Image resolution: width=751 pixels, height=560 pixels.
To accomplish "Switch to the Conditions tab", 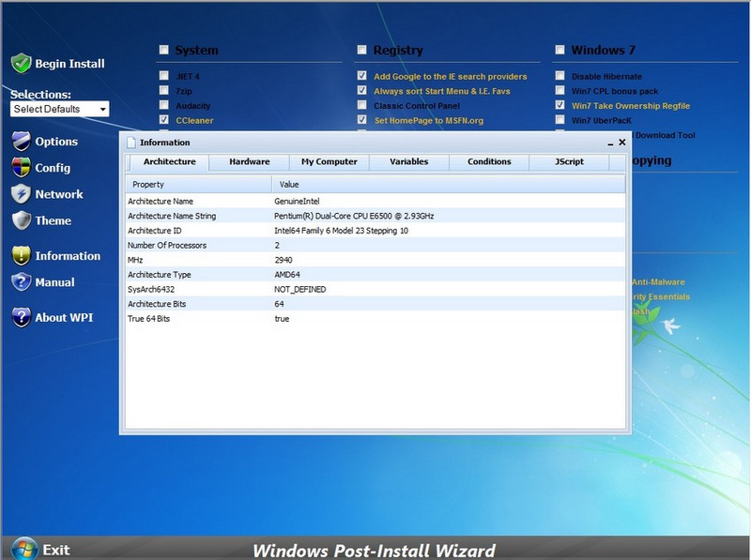I will click(489, 161).
